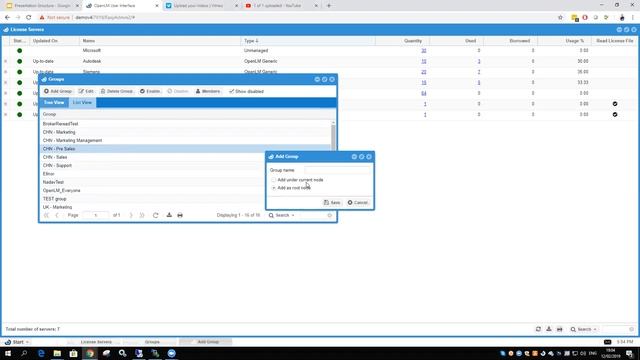Click the License Servers export icon
This screenshot has height=360, width=640.
tap(549, 329)
